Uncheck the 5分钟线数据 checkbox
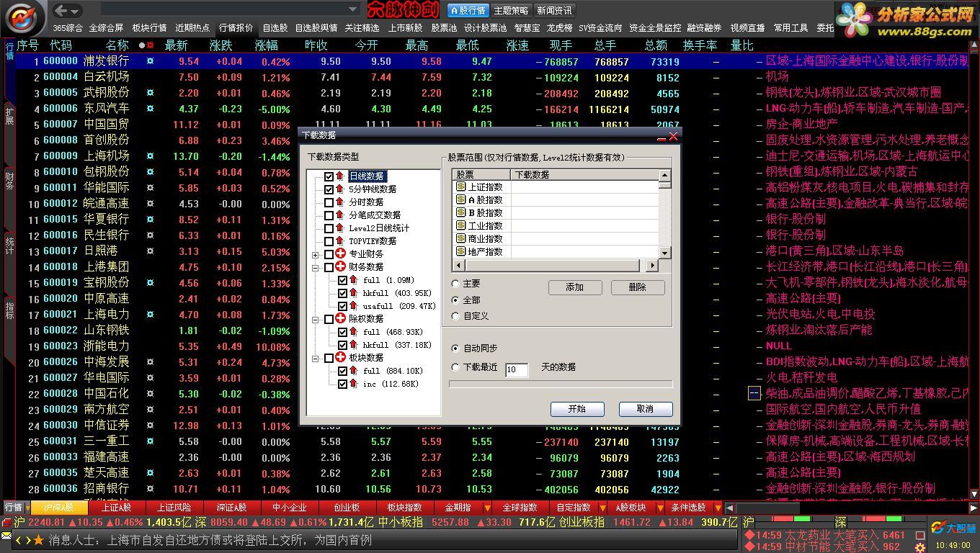Screen dimensions: 980x553 (329, 189)
